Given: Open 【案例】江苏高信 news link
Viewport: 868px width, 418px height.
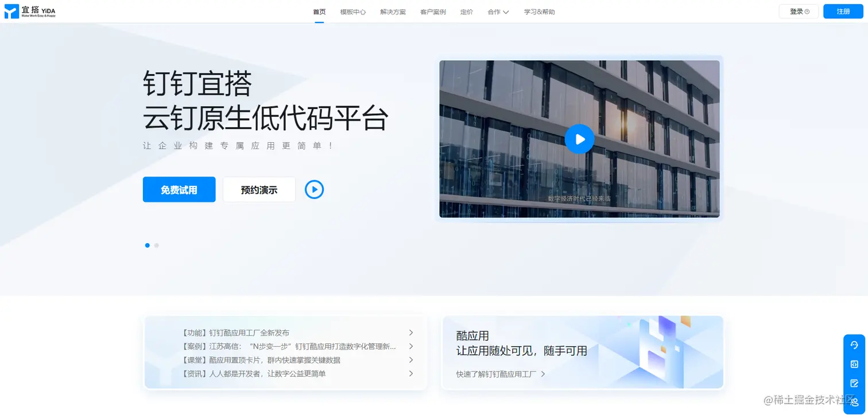Looking at the screenshot, I should pyautogui.click(x=288, y=346).
